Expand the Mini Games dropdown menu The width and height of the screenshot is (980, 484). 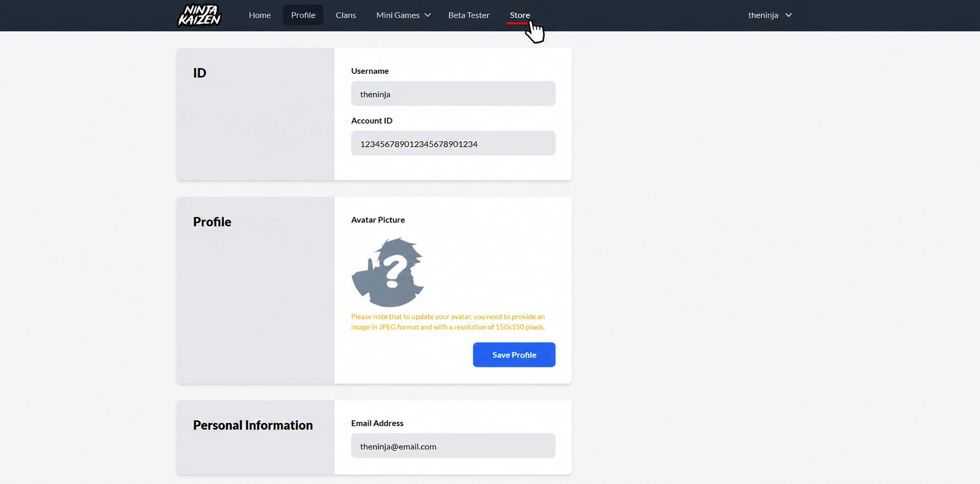click(404, 15)
